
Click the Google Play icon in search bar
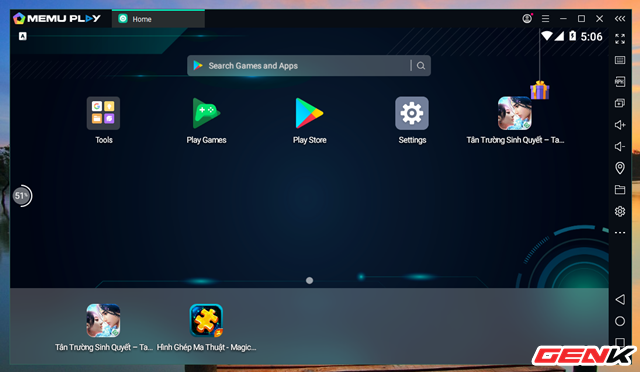coord(198,65)
